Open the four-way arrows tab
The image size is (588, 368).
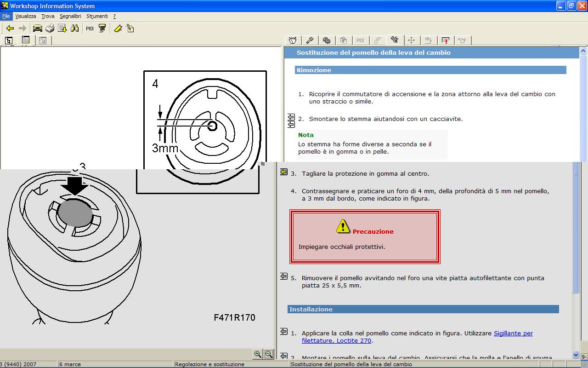click(x=412, y=40)
